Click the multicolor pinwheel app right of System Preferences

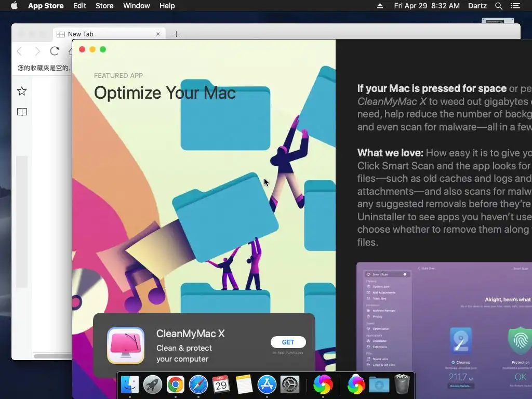323,384
